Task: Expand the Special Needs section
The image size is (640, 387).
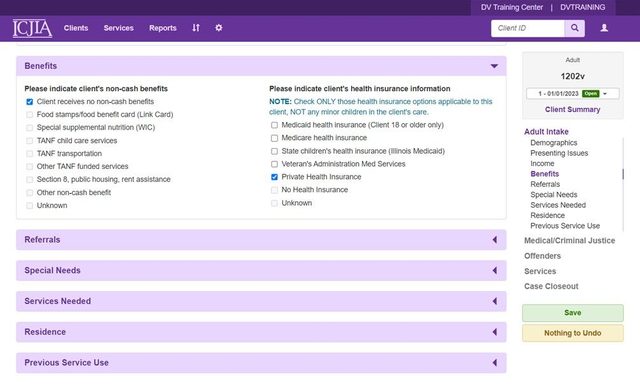Action: click(261, 270)
